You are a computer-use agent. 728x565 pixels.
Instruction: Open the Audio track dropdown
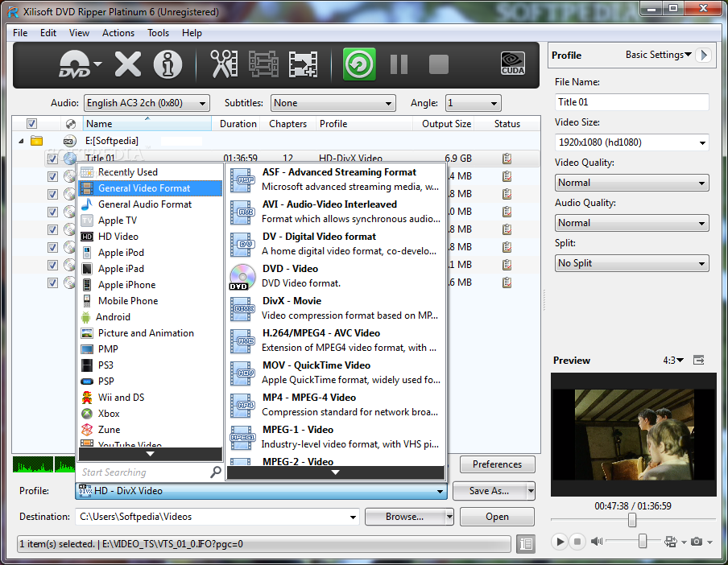147,103
